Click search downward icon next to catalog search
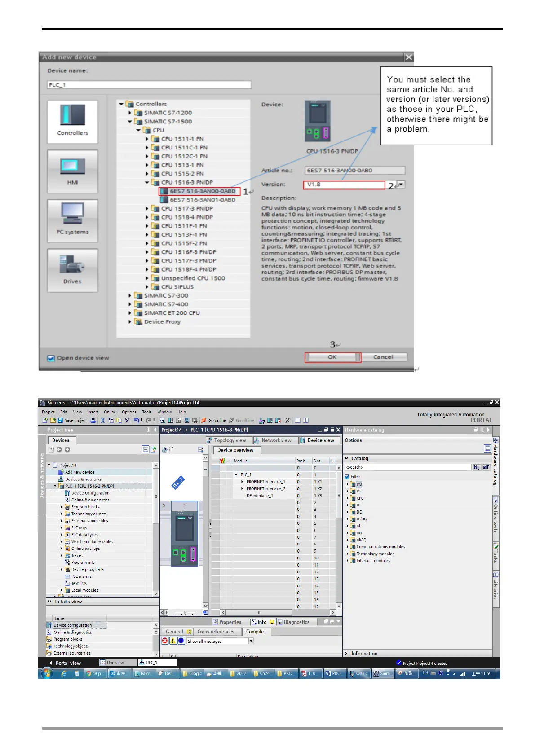 coord(476,467)
